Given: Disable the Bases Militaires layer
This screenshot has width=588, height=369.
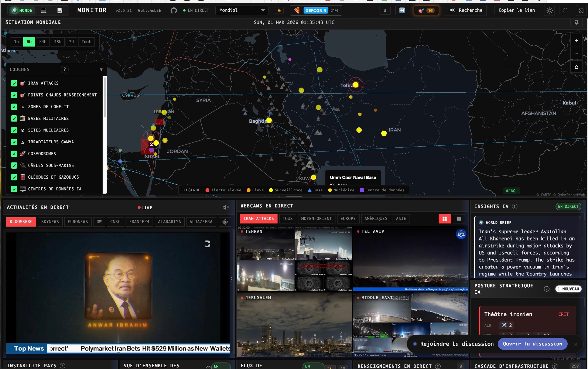Looking at the screenshot, I should [14, 118].
